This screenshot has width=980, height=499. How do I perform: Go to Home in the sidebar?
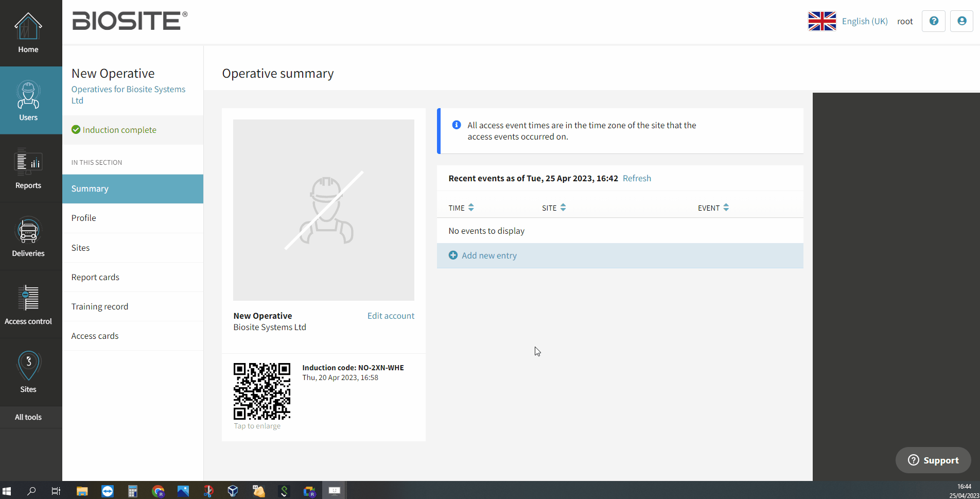pos(28,33)
